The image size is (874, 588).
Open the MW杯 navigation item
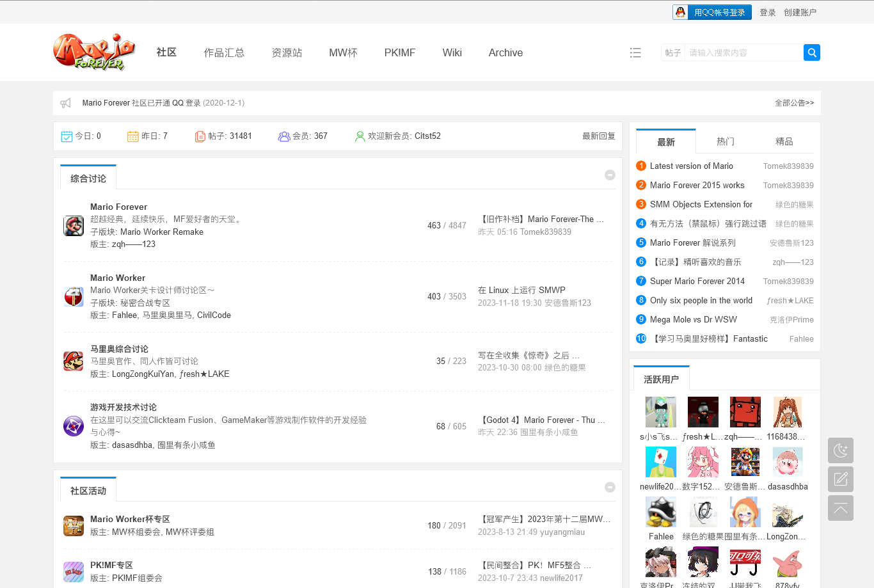point(343,52)
